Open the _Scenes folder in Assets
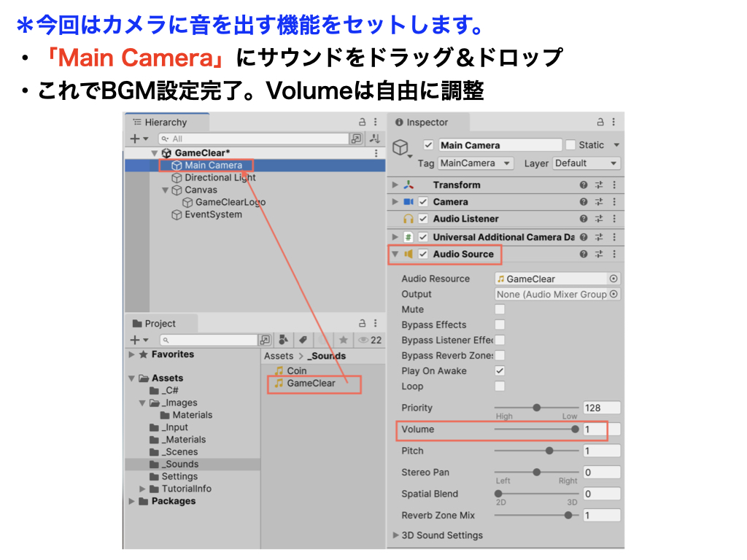The image size is (747, 560). 179,452
